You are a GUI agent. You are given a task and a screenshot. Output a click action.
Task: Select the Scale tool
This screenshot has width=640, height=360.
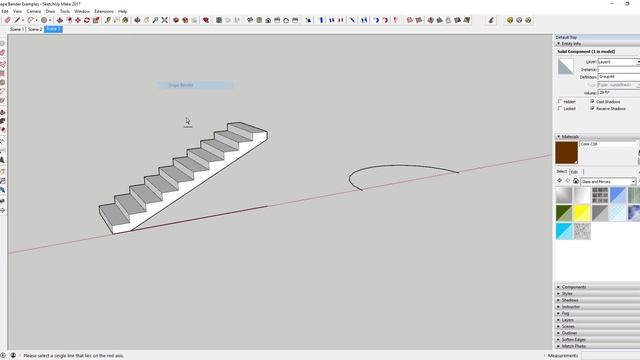click(x=96, y=20)
